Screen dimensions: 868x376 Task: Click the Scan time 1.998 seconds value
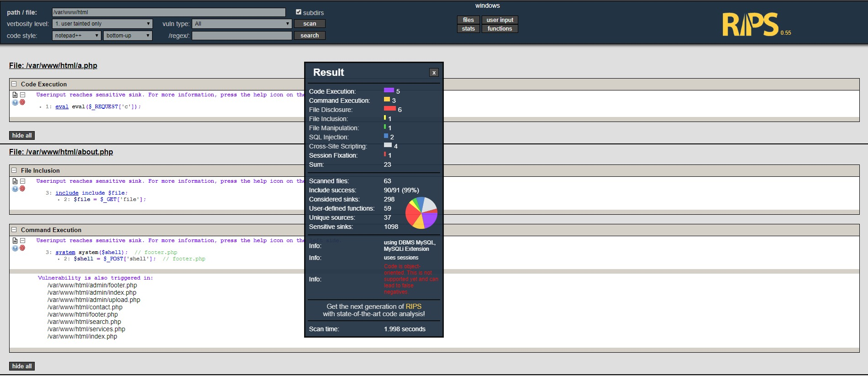coord(405,329)
